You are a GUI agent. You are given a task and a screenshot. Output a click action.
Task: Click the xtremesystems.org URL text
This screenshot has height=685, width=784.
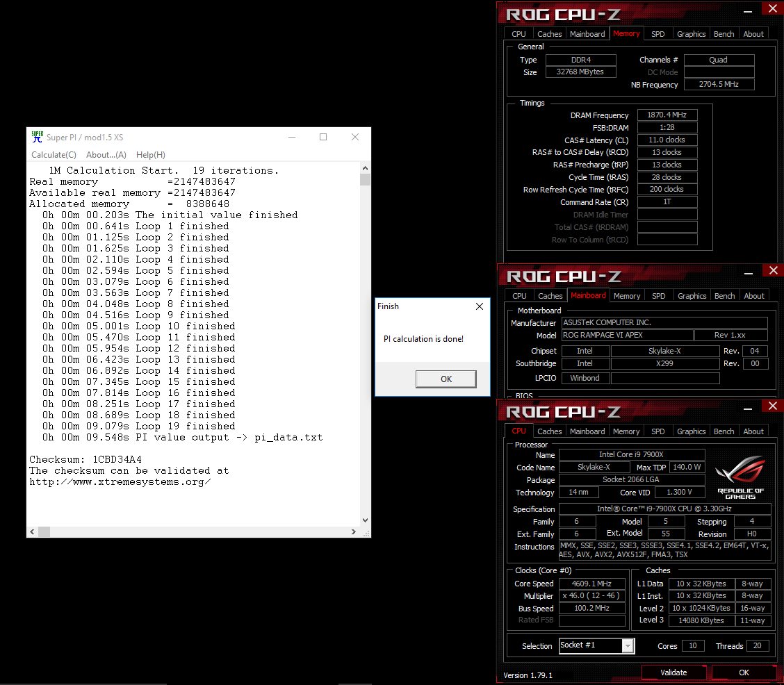click(x=120, y=481)
